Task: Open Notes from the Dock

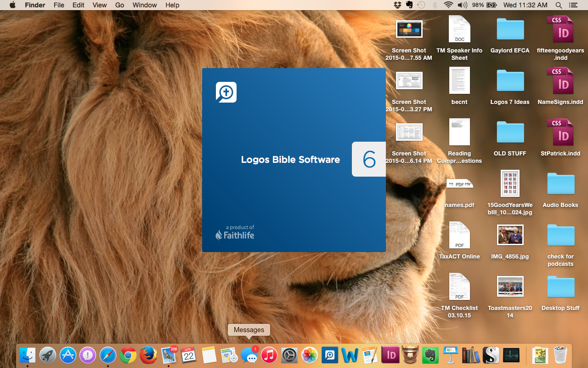Action: pyautogui.click(x=209, y=355)
